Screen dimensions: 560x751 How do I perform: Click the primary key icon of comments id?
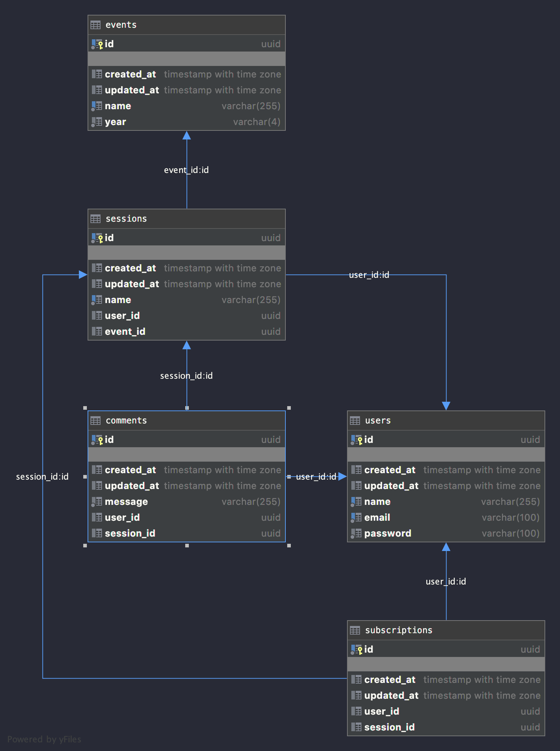point(97,440)
